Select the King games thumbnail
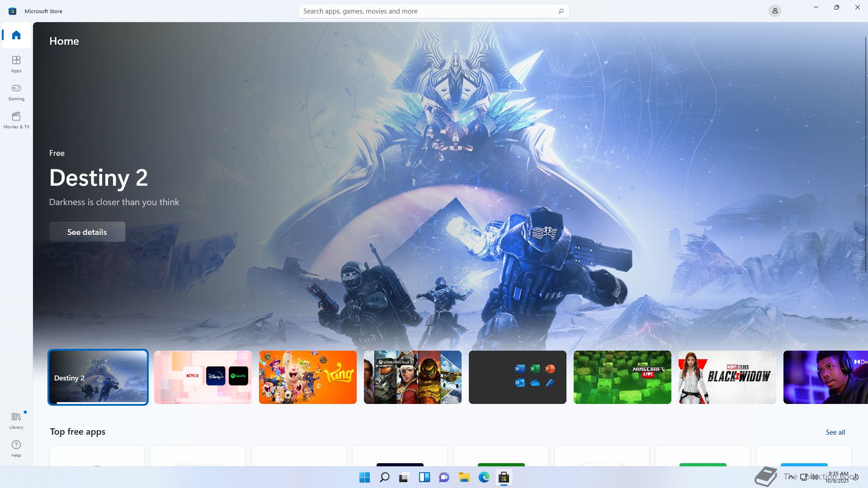 point(308,377)
